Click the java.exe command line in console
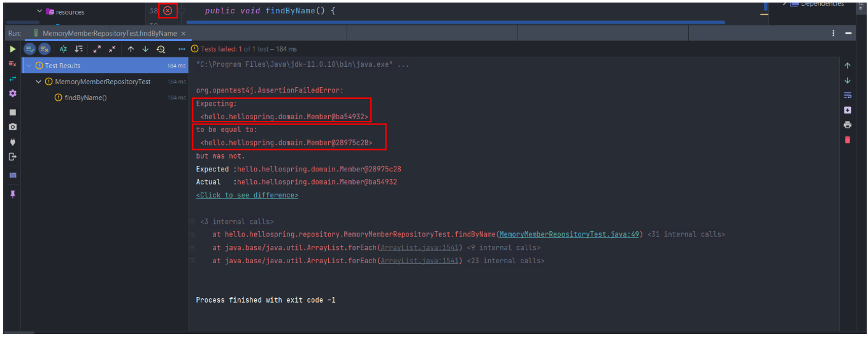The height and width of the screenshot is (339, 868). point(303,64)
